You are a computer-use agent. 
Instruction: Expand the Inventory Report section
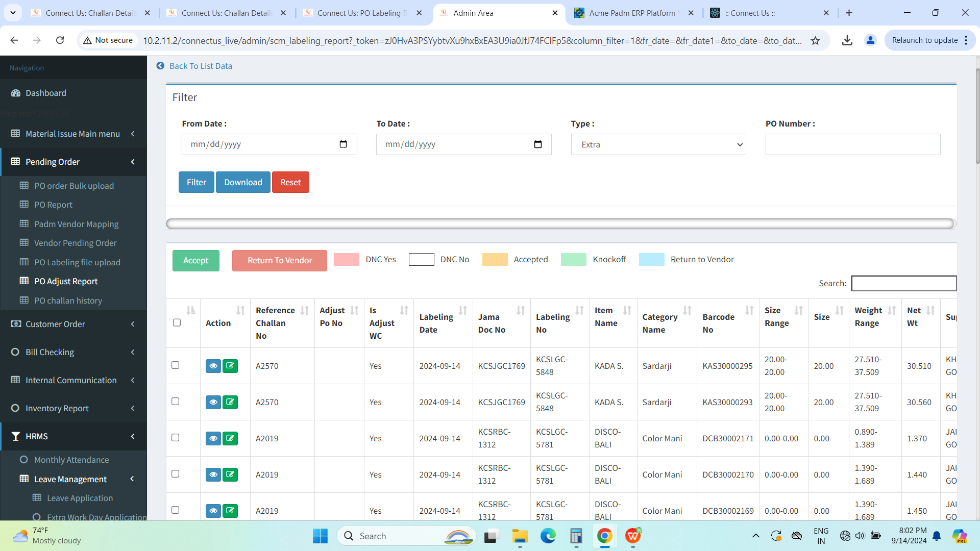[x=73, y=408]
